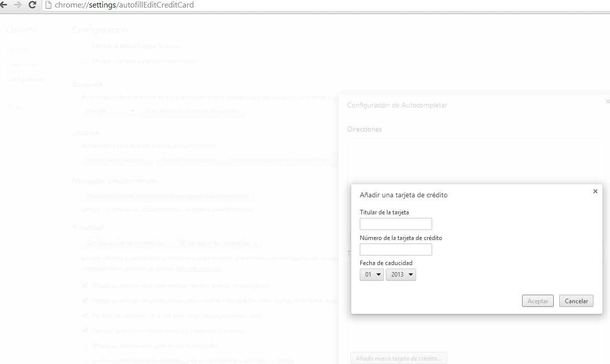
Task: Open the expiration year dropdown
Action: point(400,275)
